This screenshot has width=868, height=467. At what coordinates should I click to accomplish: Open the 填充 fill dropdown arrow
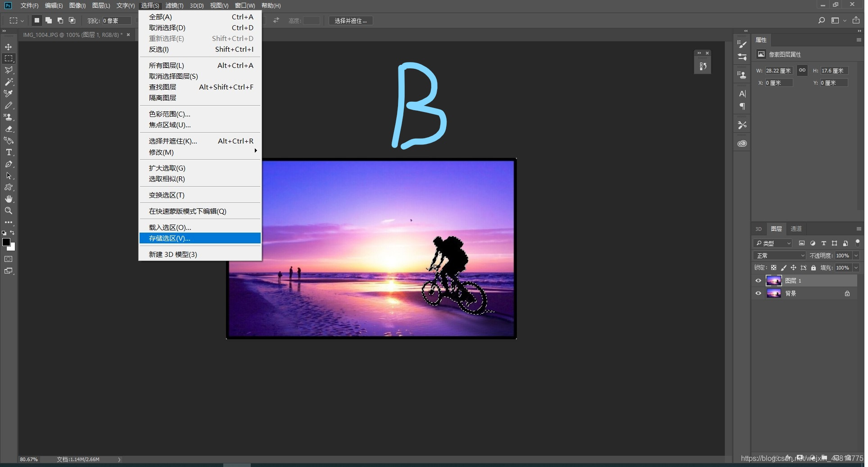coord(856,268)
